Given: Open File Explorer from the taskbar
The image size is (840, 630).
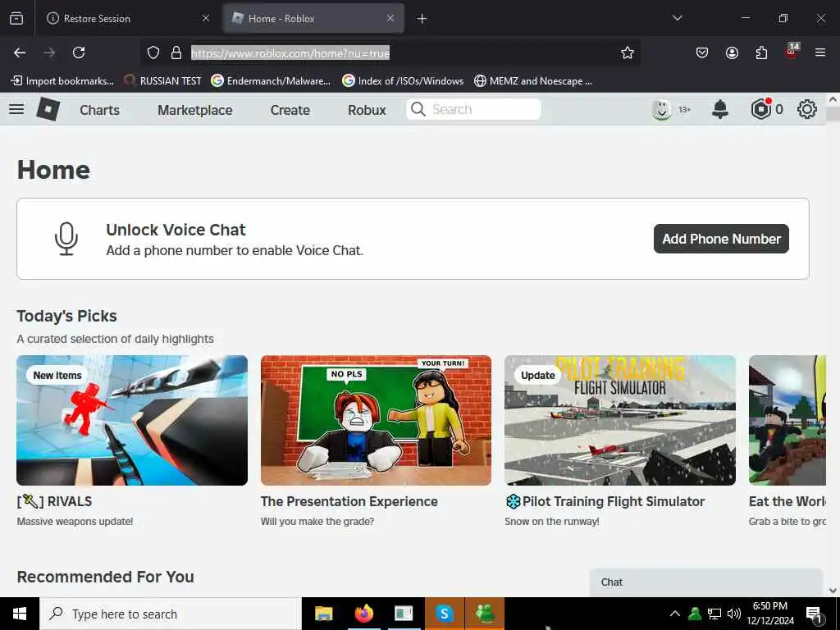Looking at the screenshot, I should [323, 614].
